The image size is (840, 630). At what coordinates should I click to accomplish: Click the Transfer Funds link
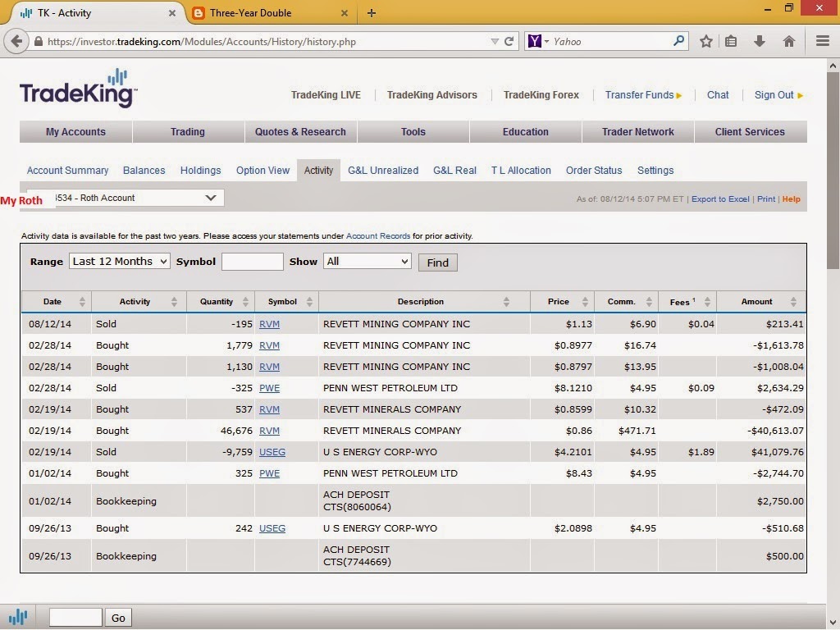tap(643, 95)
